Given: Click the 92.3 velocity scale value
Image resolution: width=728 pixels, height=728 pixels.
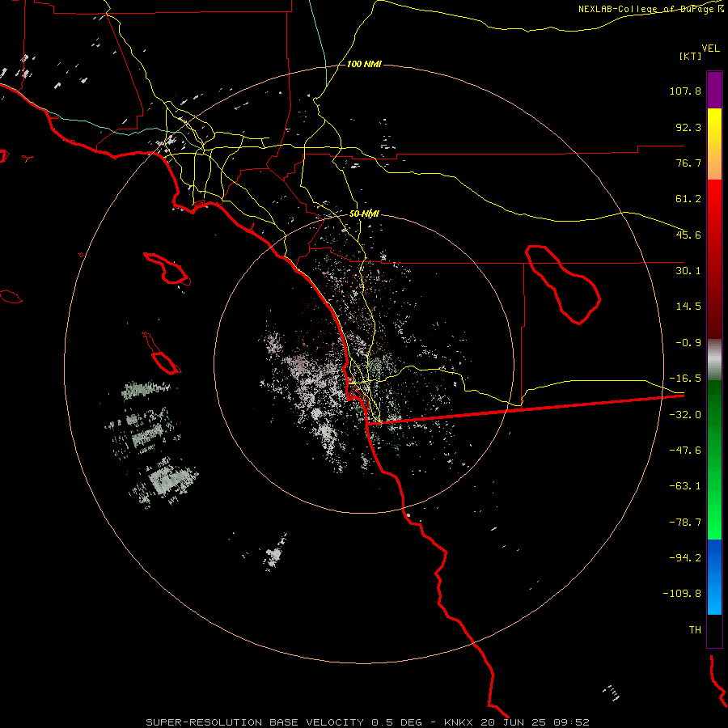Looking at the screenshot, I should point(688,127).
